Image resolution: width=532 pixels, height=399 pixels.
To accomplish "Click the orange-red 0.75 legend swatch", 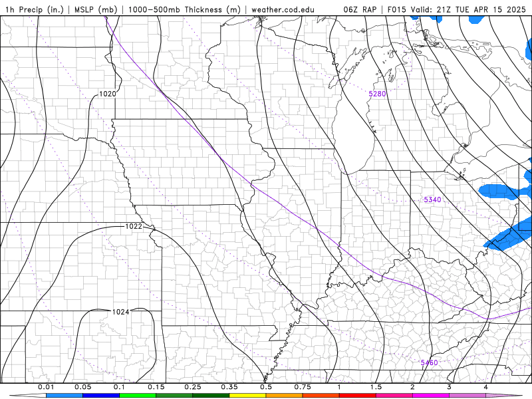I will (321, 396).
